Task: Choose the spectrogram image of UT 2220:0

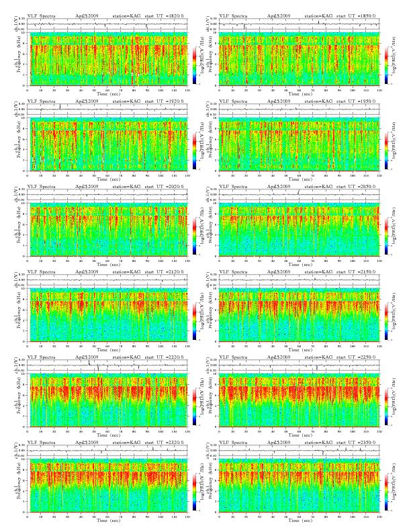Action: pyautogui.click(x=107, y=400)
